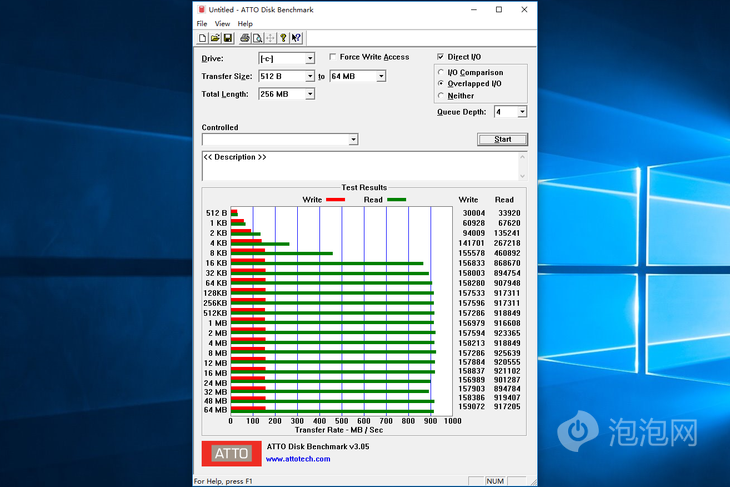
Task: Select the I/O Comparison radio button
Action: pos(440,72)
